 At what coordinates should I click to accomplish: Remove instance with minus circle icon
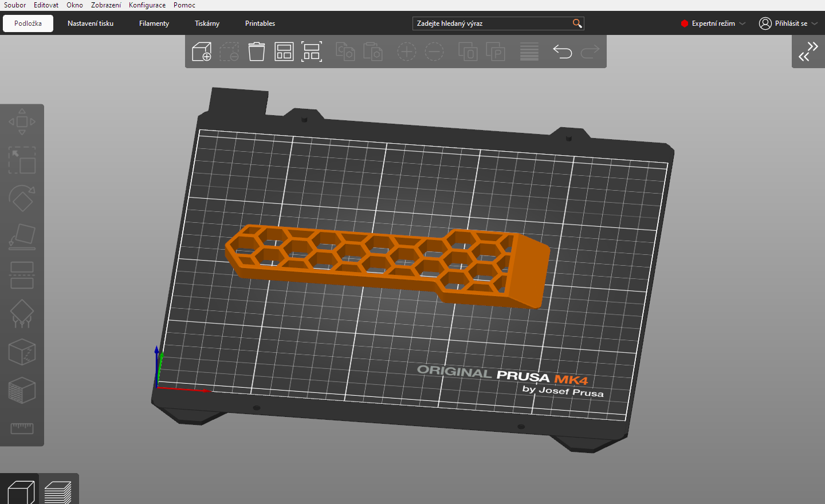pos(434,52)
